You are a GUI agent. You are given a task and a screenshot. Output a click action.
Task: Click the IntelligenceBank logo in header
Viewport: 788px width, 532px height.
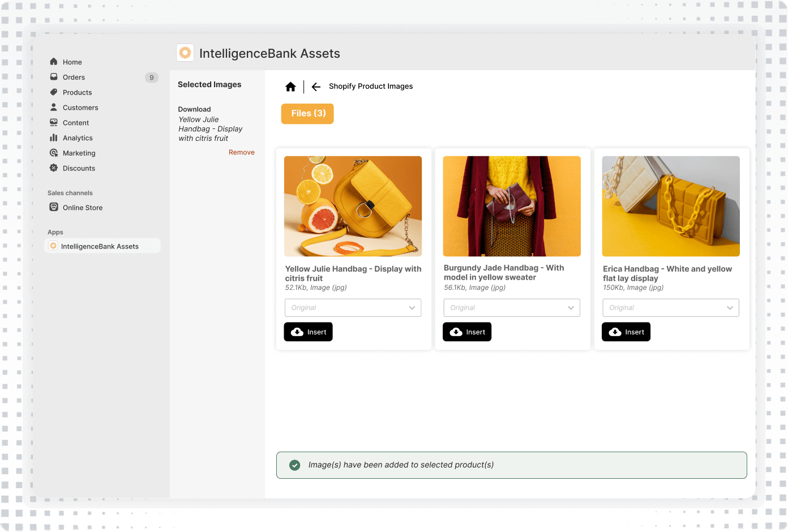click(x=185, y=53)
